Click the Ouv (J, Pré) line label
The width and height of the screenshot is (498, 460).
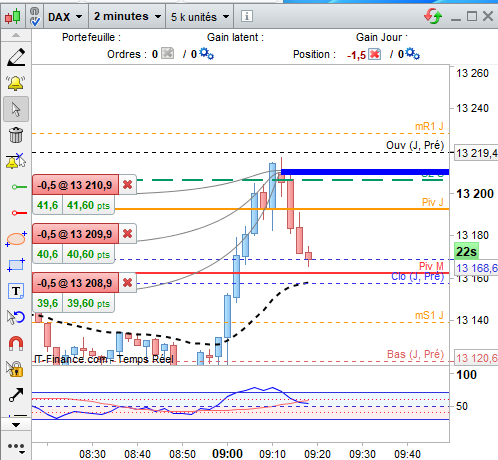click(x=415, y=145)
